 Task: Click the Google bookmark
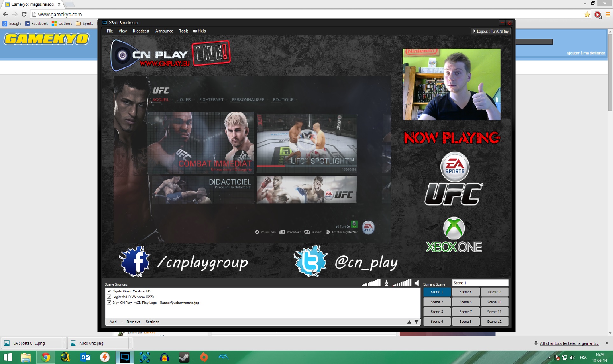[12, 24]
